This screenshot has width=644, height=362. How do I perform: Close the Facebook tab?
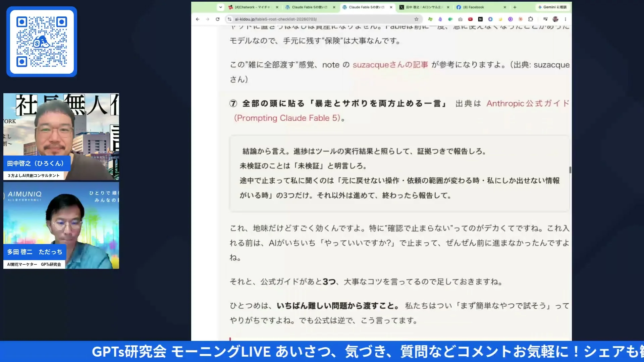[505, 7]
